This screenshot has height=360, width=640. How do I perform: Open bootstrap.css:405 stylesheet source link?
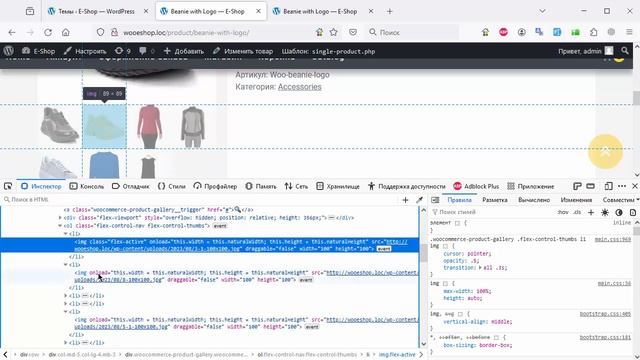coord(605,314)
